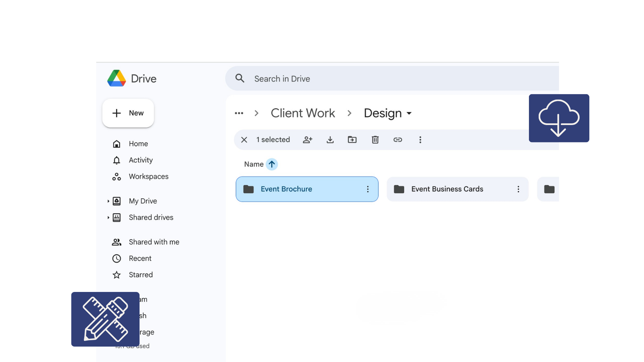Screen dimensions: 644x362
Task: Click the Starred star icon
Action: point(116,275)
